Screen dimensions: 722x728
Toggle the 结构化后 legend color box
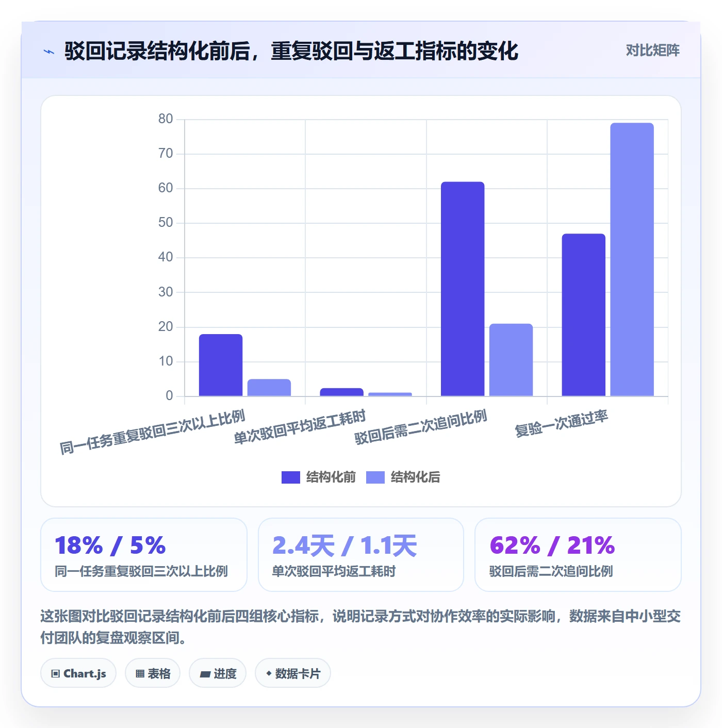(x=375, y=477)
